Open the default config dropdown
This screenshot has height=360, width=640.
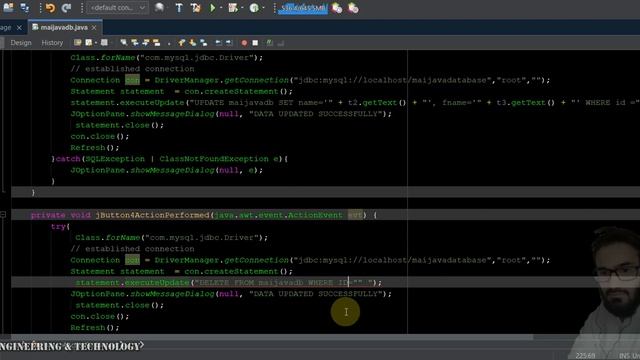(118, 8)
